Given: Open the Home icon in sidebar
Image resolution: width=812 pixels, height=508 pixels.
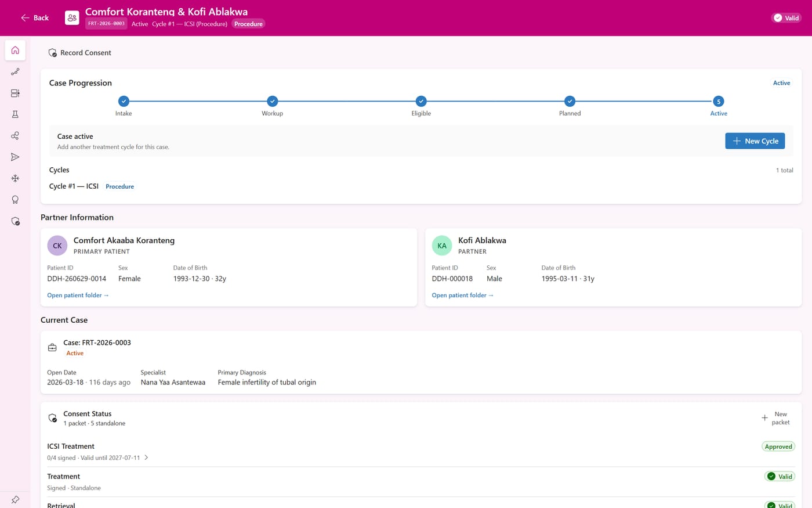Looking at the screenshot, I should [15, 51].
